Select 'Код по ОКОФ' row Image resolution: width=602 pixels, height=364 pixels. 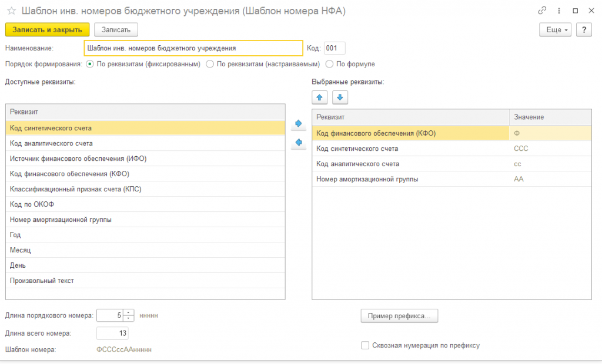[x=145, y=204]
